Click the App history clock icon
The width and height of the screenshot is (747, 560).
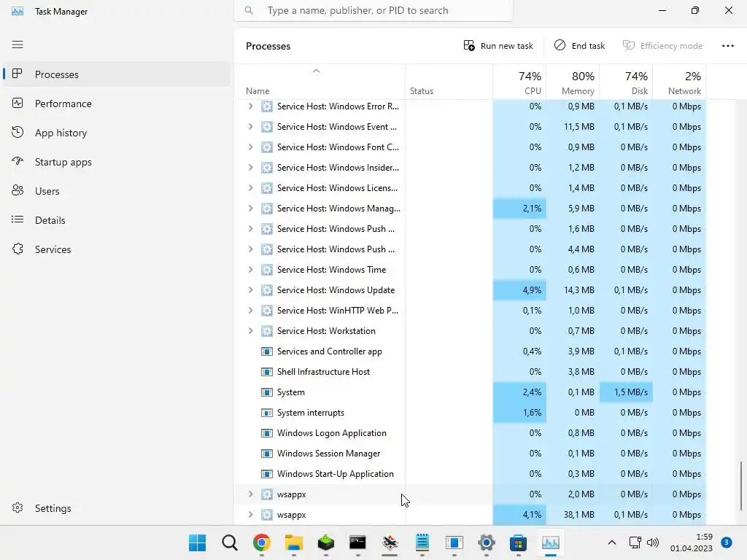(18, 133)
